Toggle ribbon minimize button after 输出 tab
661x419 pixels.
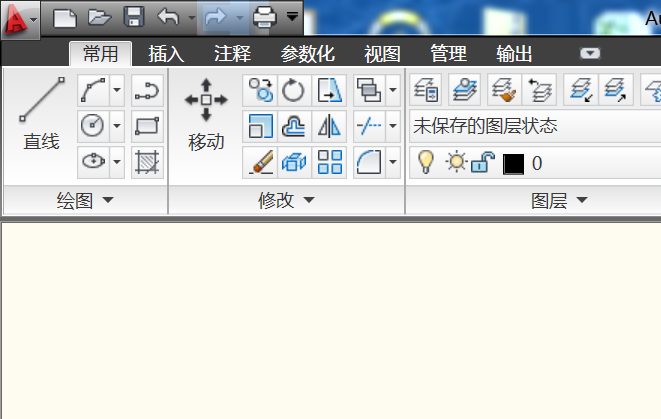[x=590, y=54]
